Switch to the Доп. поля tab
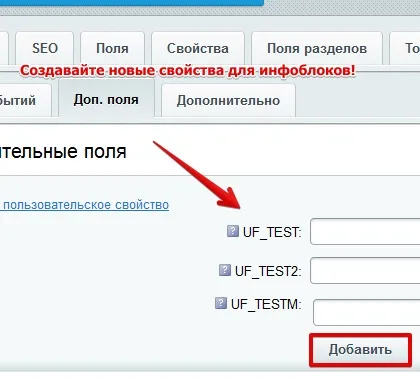The width and height of the screenshot is (420, 380). pyautogui.click(x=106, y=99)
